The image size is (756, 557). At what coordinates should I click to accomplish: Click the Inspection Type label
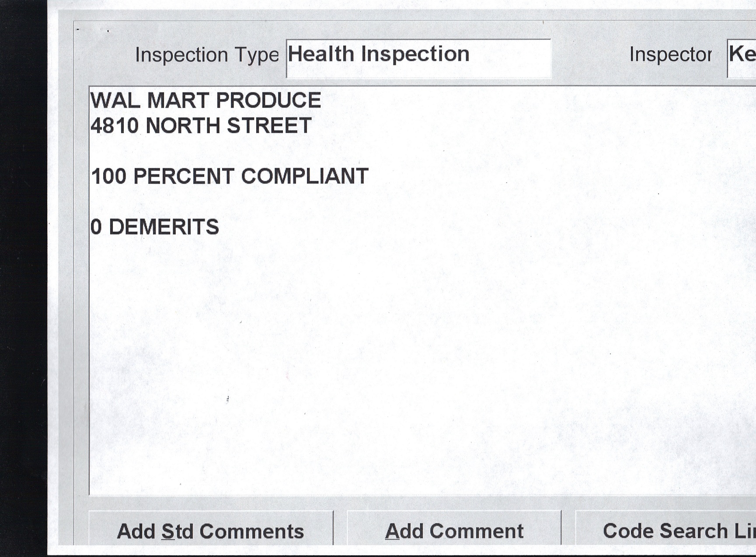[x=206, y=55]
